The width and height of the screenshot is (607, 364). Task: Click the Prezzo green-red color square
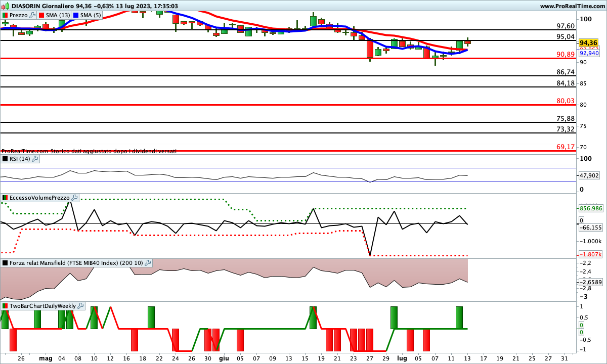[5, 15]
